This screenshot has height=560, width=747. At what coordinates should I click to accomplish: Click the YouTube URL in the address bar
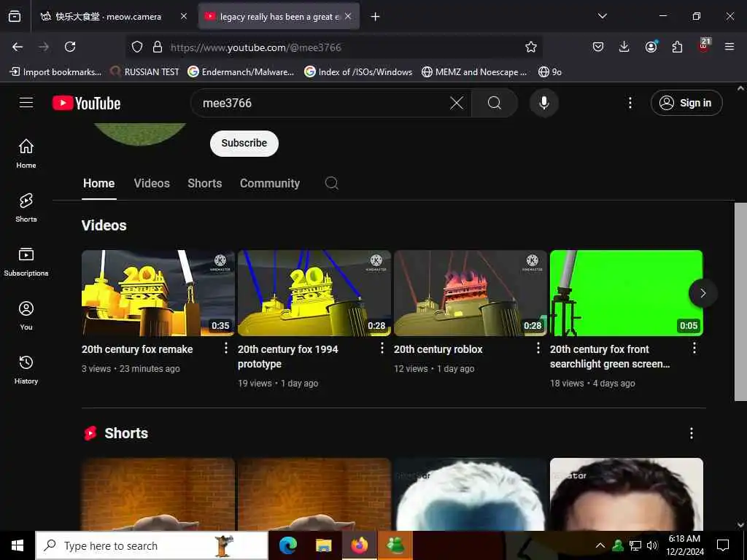256,47
